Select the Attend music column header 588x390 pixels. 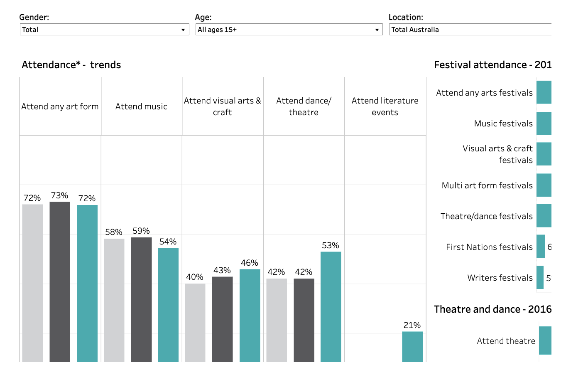(141, 106)
